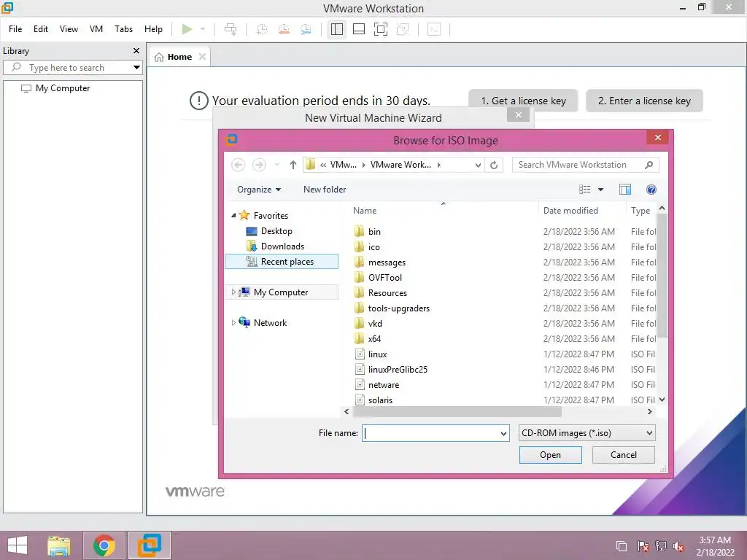
Task: Open the VM menu
Action: [x=96, y=29]
